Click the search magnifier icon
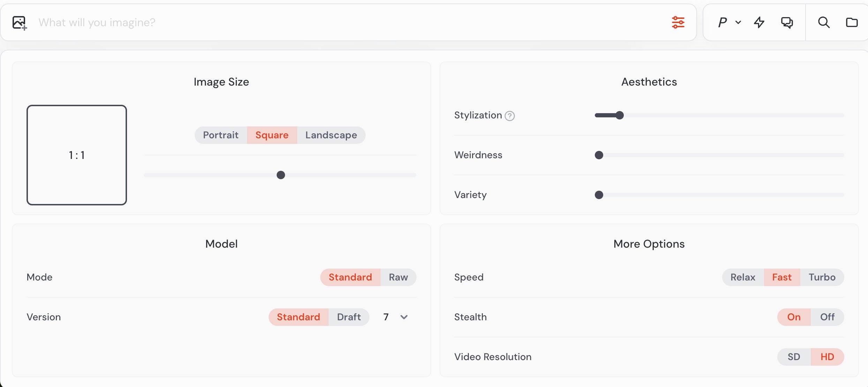868x387 pixels. tap(824, 22)
